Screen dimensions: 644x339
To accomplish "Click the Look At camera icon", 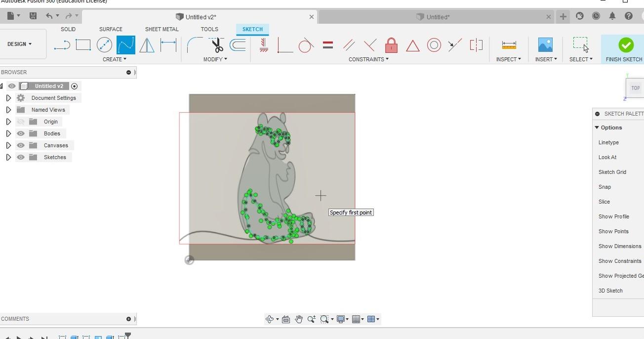I will coord(286,319).
